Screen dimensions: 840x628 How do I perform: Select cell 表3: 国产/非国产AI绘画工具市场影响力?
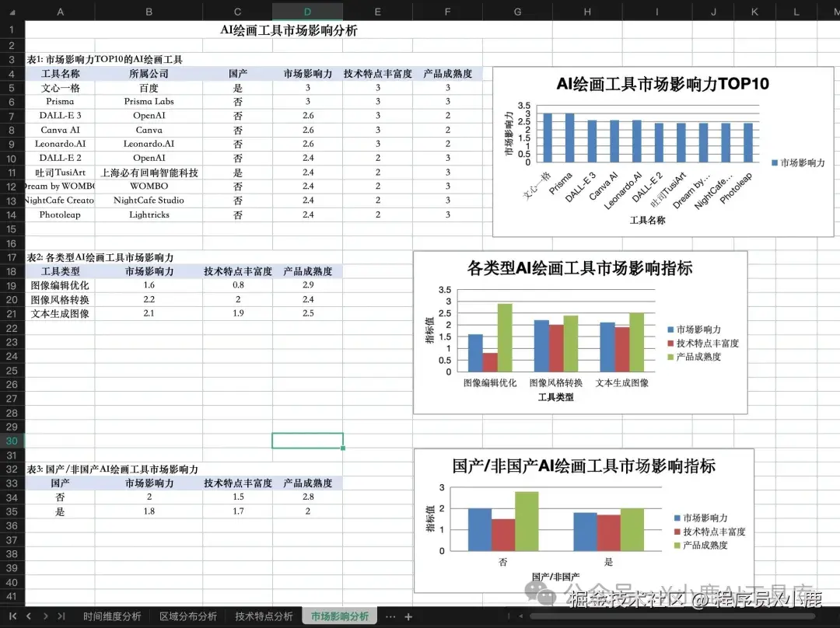click(113, 469)
